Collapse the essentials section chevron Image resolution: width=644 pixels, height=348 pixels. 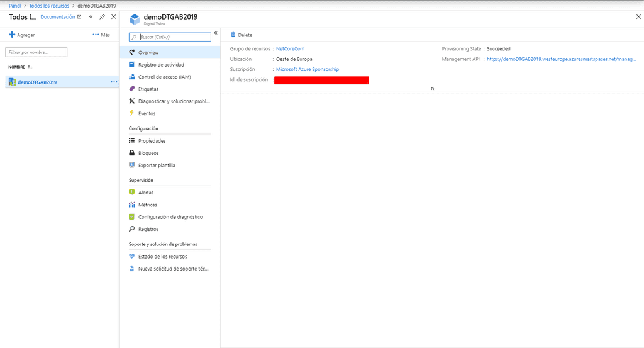pyautogui.click(x=432, y=89)
